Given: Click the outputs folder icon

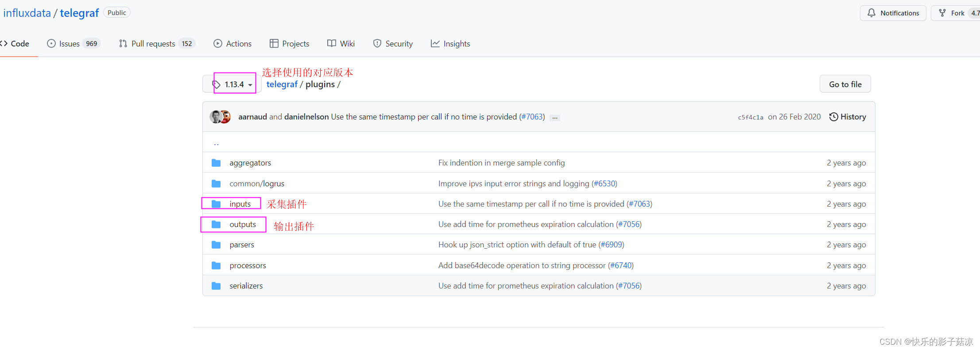Looking at the screenshot, I should tap(216, 224).
